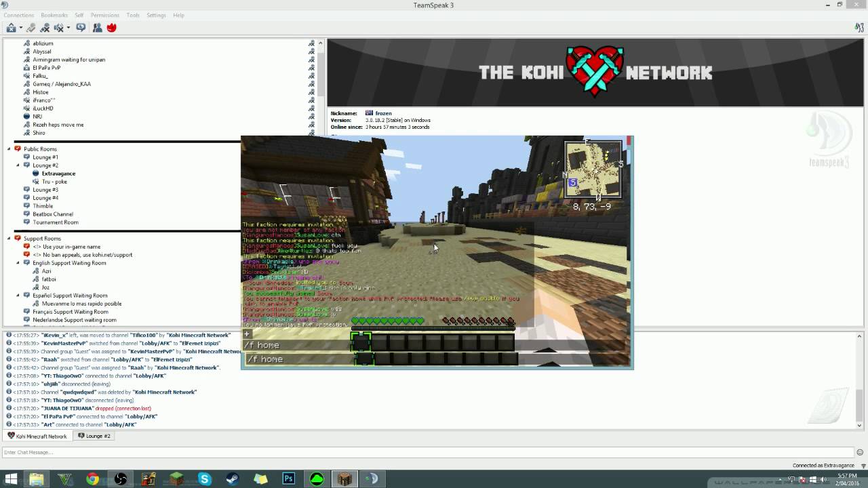Collapse the Public Rooms channel group
868x488 pixels.
pos(9,149)
